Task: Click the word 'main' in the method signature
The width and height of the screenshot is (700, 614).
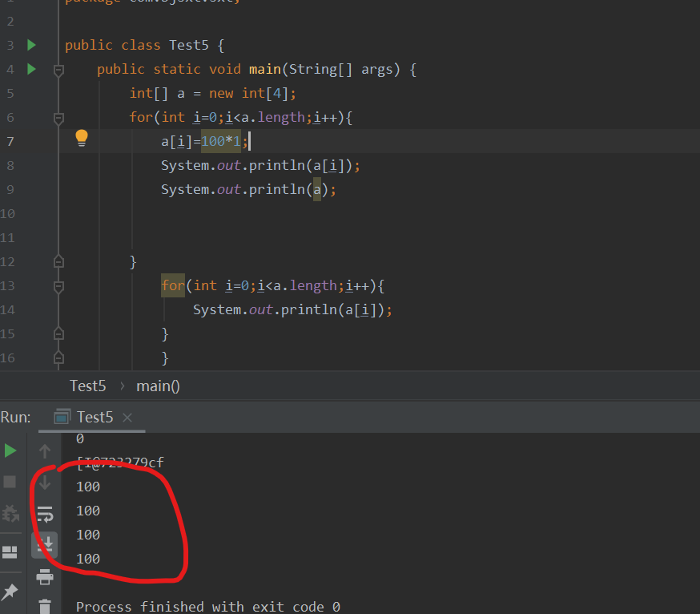Action: (265, 69)
